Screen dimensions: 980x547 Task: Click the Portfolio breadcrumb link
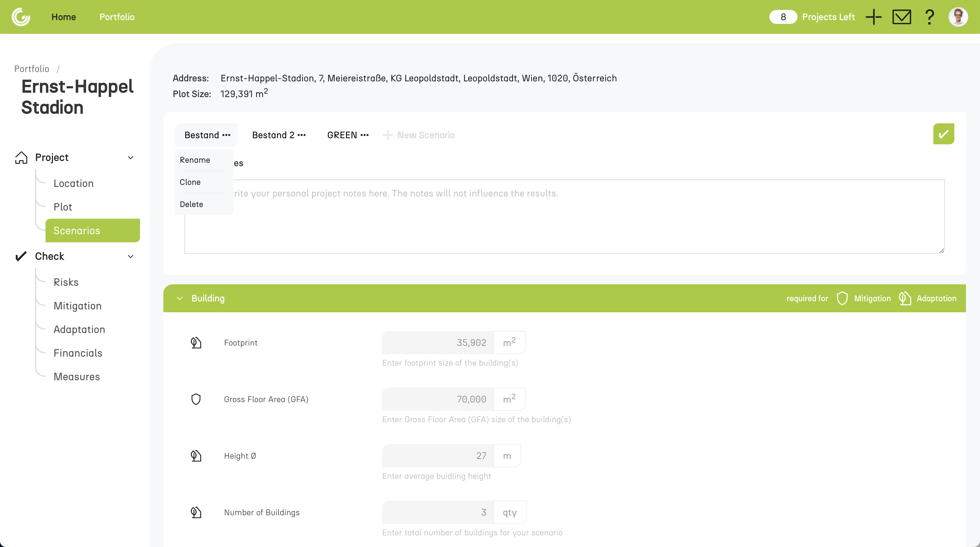coord(32,69)
